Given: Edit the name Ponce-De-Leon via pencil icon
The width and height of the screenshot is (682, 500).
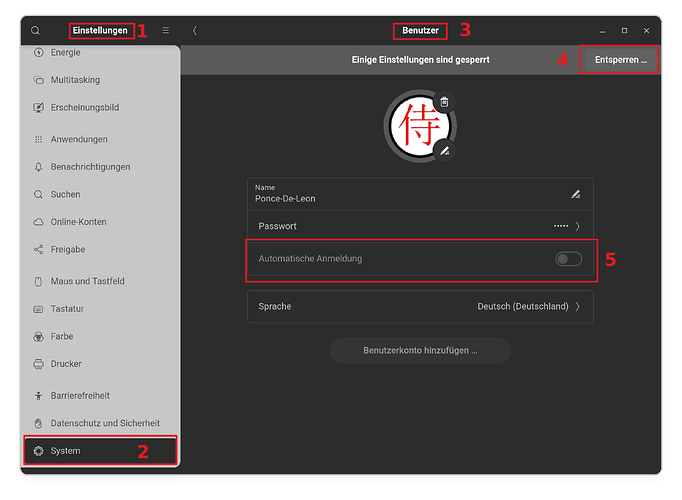Looking at the screenshot, I should [575, 193].
